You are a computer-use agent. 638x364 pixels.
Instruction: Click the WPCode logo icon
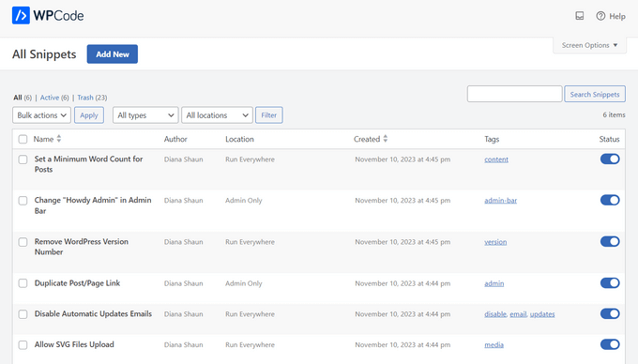coord(21,15)
